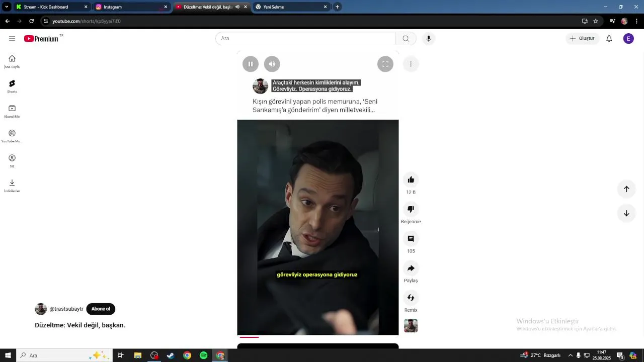This screenshot has height=362, width=644.
Task: Open YouTube notifications bell
Action: (x=609, y=39)
